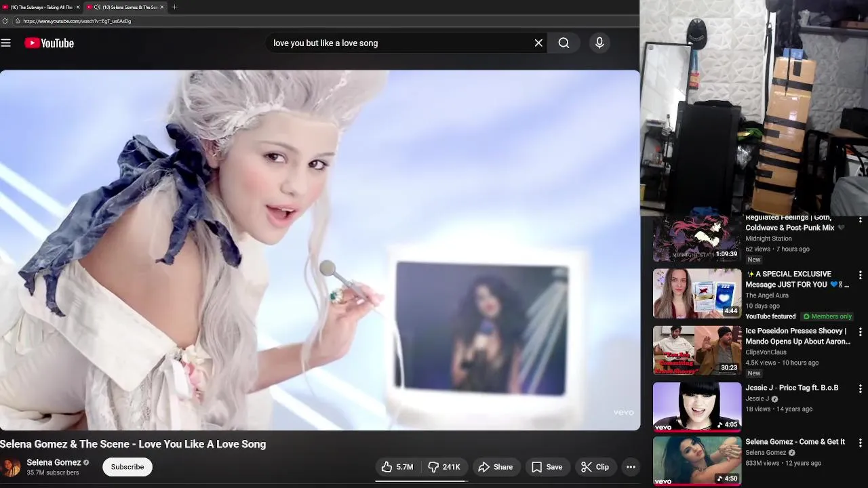This screenshot has width=868, height=488.
Task: Clear the search box with the X
Action: 538,43
